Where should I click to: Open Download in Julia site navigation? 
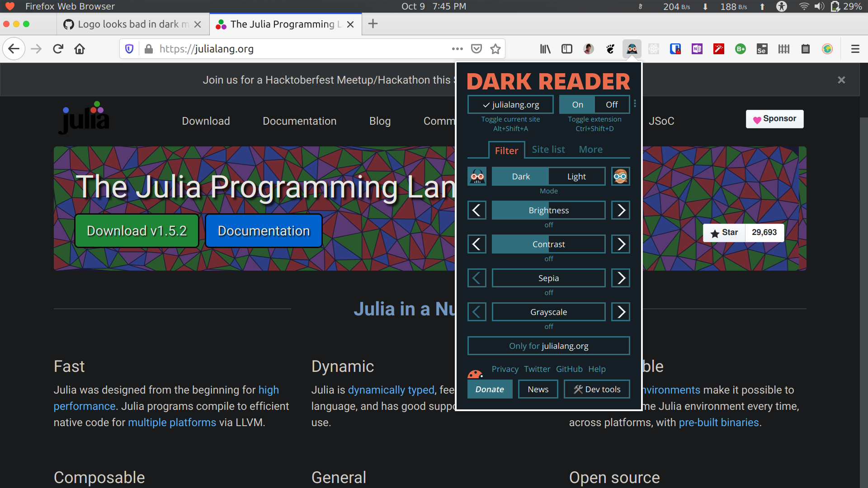tap(206, 121)
